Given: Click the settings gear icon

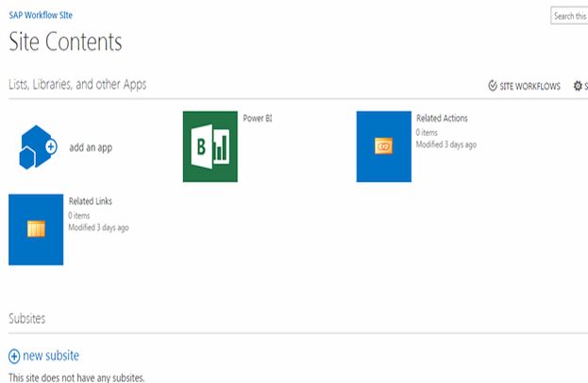Looking at the screenshot, I should [x=578, y=86].
